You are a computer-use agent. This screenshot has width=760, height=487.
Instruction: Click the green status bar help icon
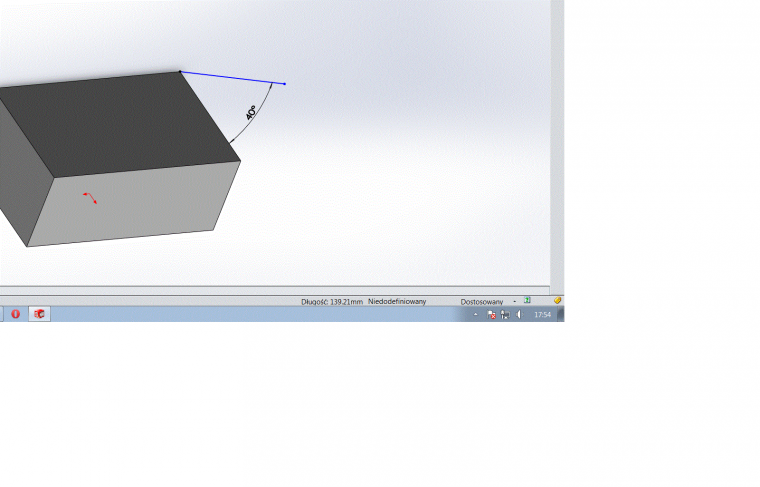[527, 300]
